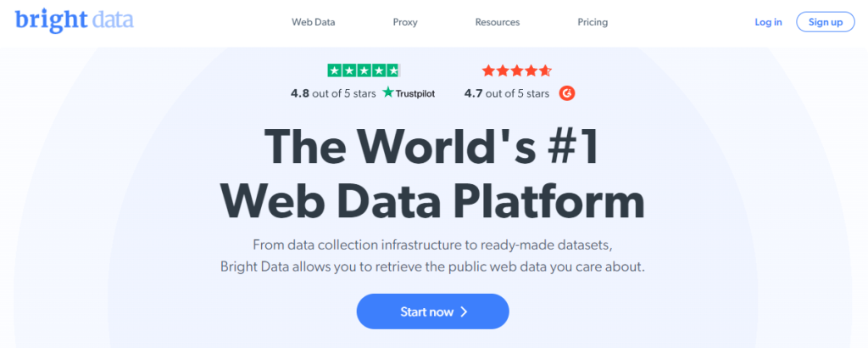The image size is (868, 348).
Task: Click the Bright Data logo
Action: pos(75,20)
